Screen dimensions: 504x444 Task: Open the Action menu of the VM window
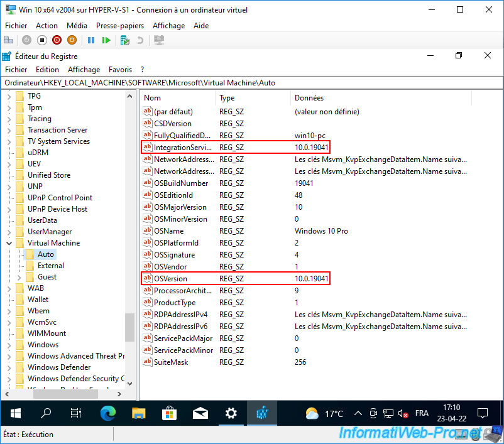coord(47,26)
